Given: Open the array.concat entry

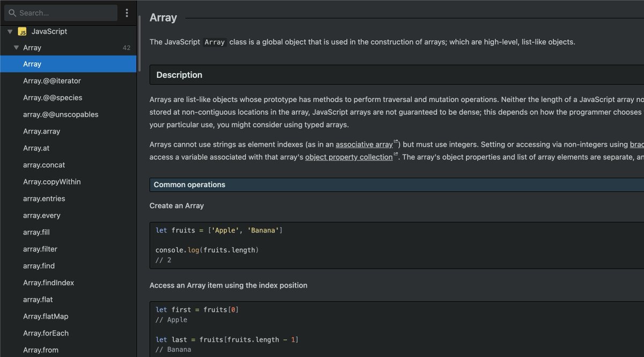Looking at the screenshot, I should (x=44, y=165).
